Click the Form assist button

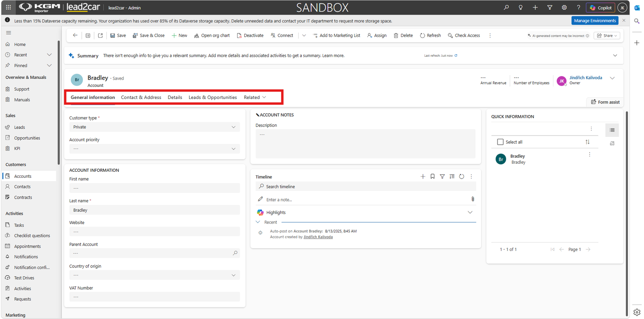point(605,102)
